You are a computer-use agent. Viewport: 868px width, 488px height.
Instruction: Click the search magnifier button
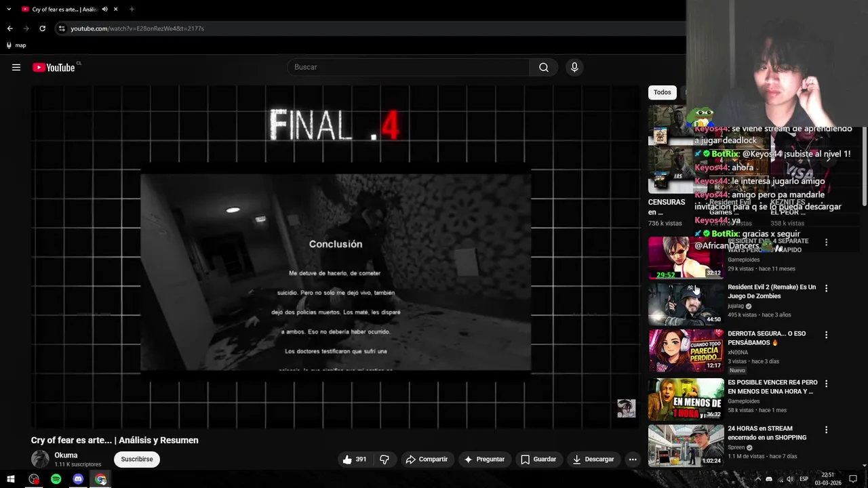point(544,67)
